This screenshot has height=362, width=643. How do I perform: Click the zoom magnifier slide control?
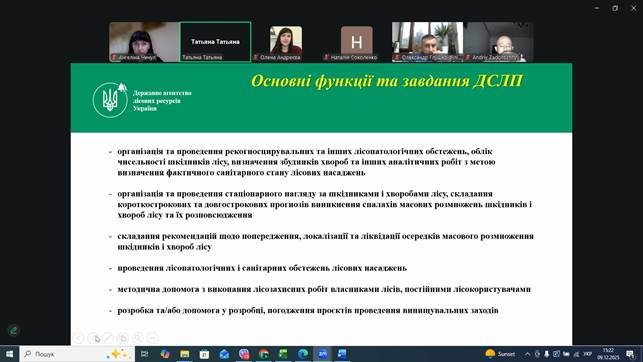138,338
